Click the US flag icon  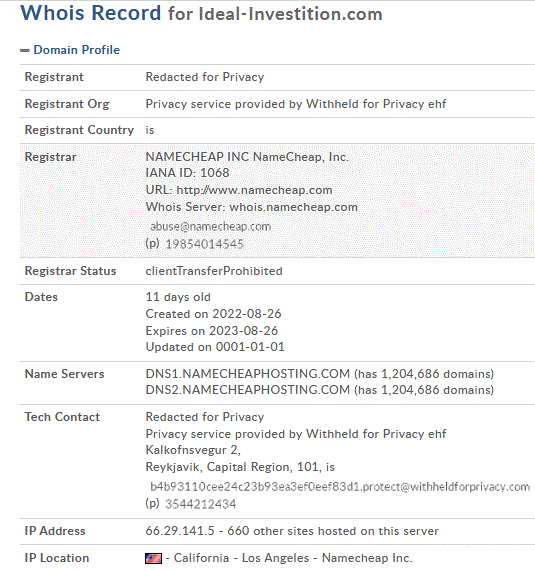click(x=153, y=558)
